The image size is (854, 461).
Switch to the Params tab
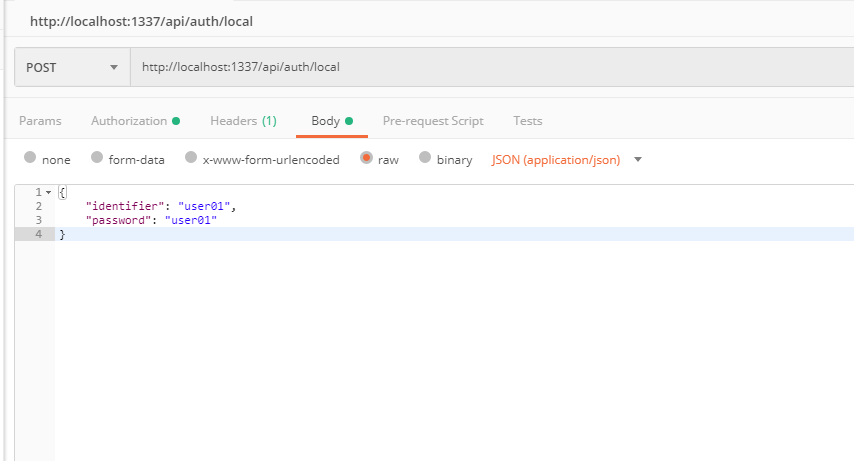(x=40, y=121)
